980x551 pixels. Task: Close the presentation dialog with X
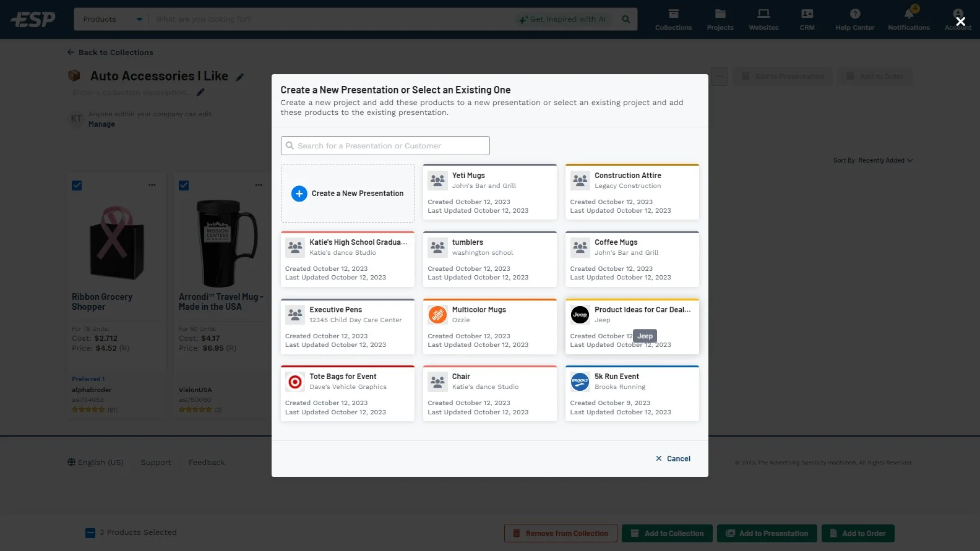click(x=960, y=22)
